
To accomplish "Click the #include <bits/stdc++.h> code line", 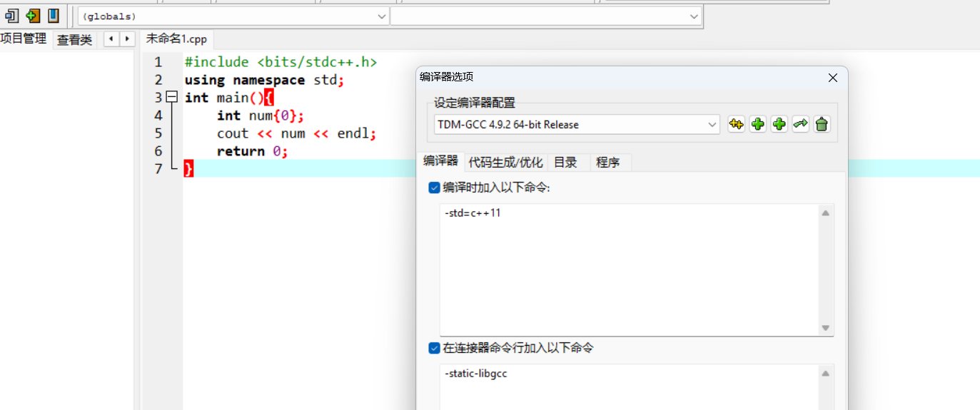I will [281, 62].
